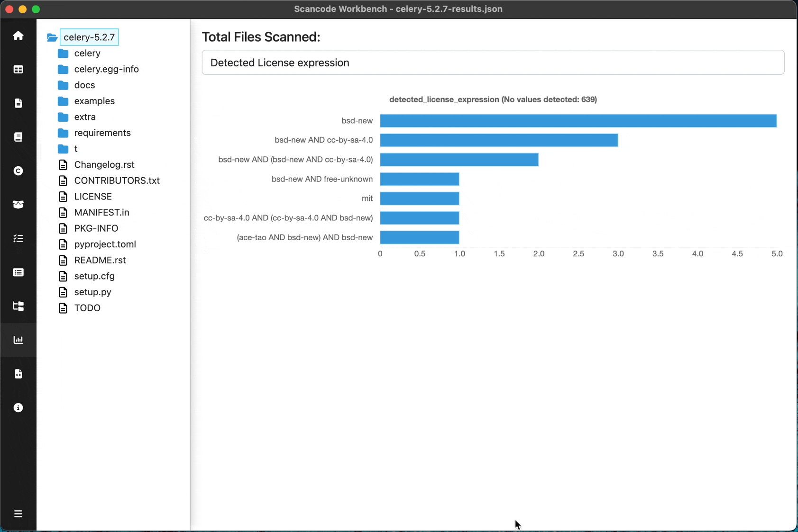Open the file info dashboard icon
The height and width of the screenshot is (532, 798).
pos(18,103)
